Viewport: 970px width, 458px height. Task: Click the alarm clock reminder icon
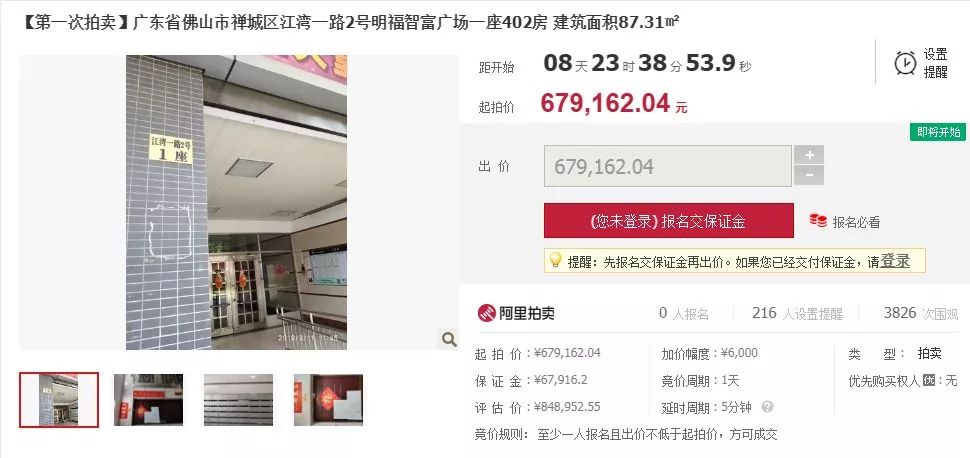click(x=906, y=63)
